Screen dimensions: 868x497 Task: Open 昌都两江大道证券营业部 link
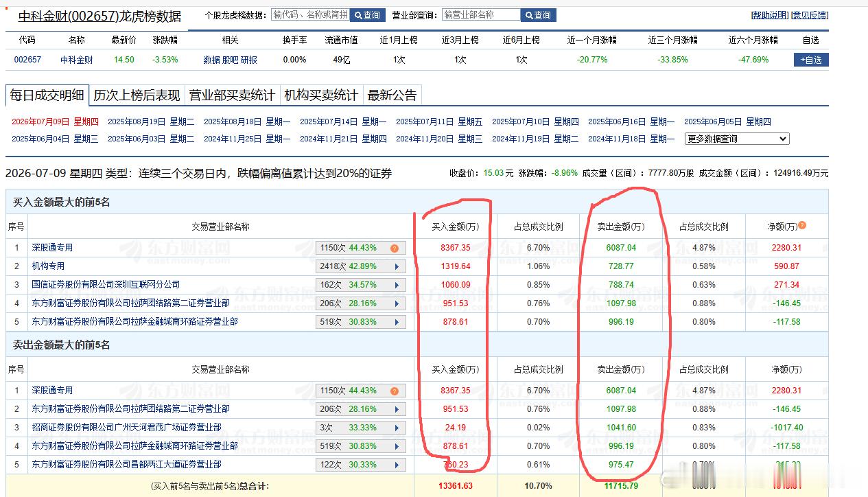pyautogui.click(x=126, y=465)
